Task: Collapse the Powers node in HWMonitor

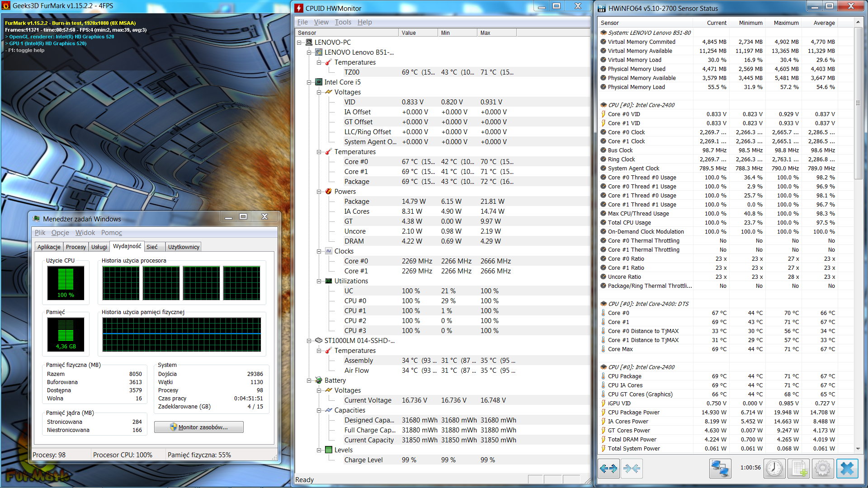Action: 319,192
